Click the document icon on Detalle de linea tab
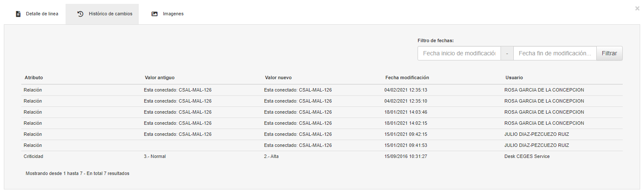Screen dimensions: 644x195 pyautogui.click(x=18, y=14)
